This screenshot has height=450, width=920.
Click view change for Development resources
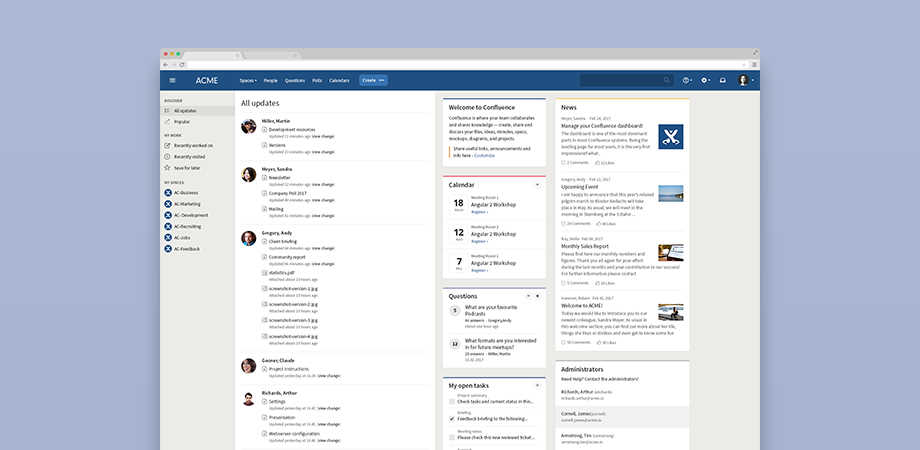click(x=323, y=136)
